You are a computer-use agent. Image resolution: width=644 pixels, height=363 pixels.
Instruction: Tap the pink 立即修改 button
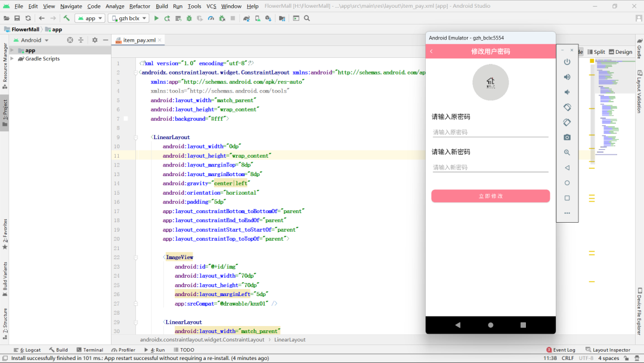(490, 196)
